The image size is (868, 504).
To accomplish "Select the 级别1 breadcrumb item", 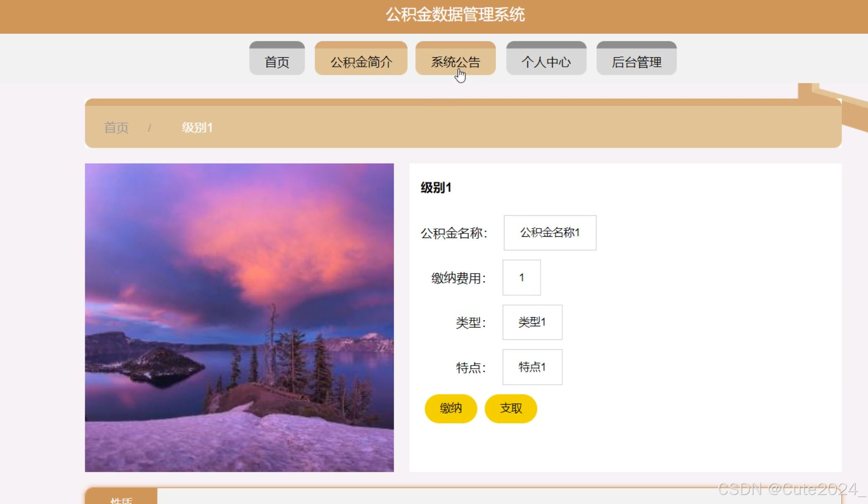I will coord(197,128).
